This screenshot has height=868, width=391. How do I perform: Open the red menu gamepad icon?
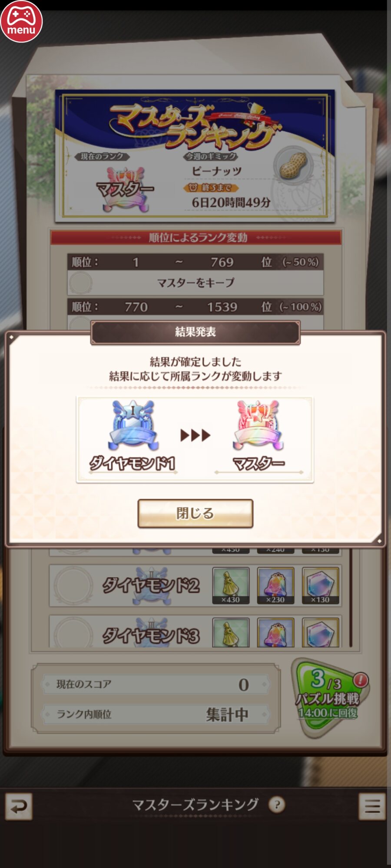pyautogui.click(x=21, y=21)
